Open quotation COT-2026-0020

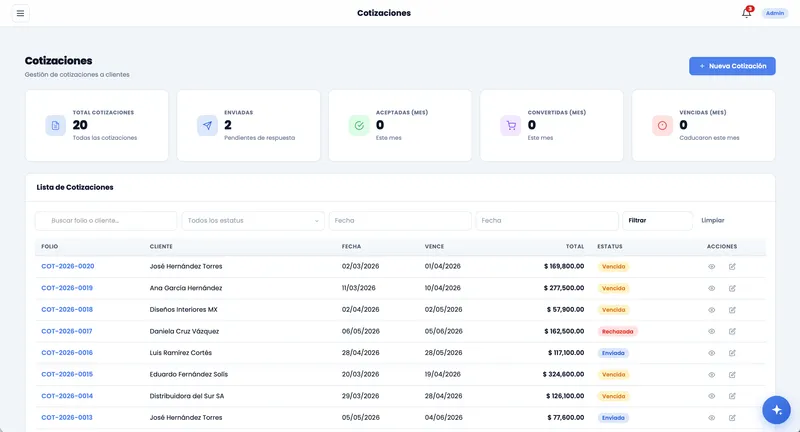67,266
